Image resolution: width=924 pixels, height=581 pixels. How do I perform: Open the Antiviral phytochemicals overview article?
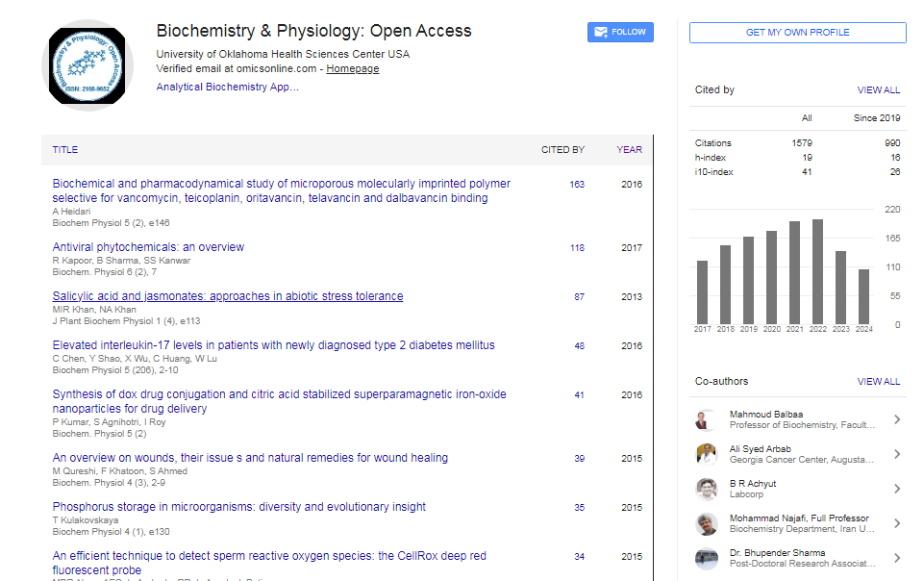coord(148,247)
